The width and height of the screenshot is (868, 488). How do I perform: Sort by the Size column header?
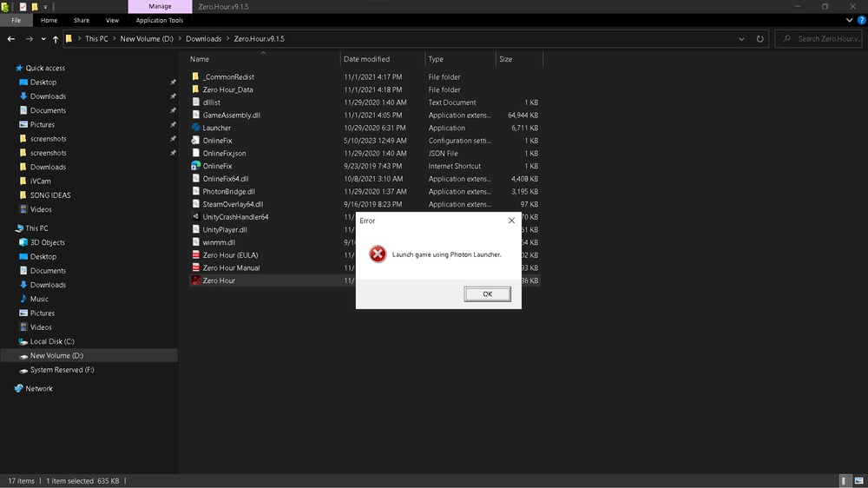(505, 59)
